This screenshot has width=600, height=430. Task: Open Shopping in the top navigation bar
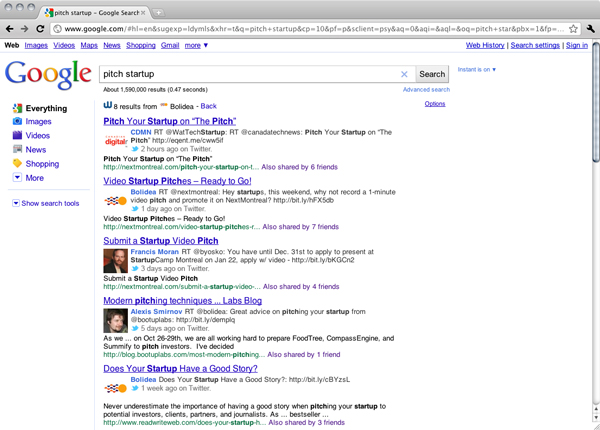tap(141, 45)
